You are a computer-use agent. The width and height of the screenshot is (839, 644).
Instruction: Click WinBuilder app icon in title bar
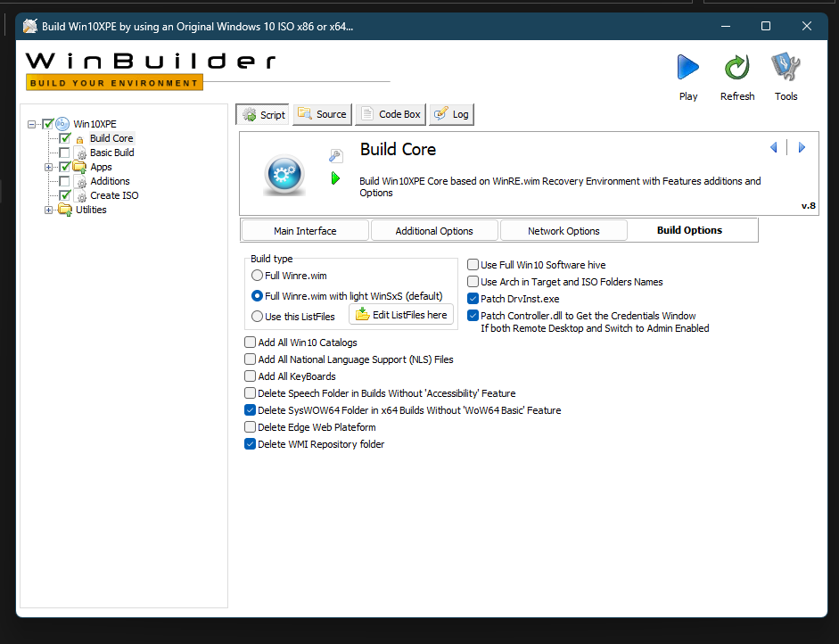(30, 26)
